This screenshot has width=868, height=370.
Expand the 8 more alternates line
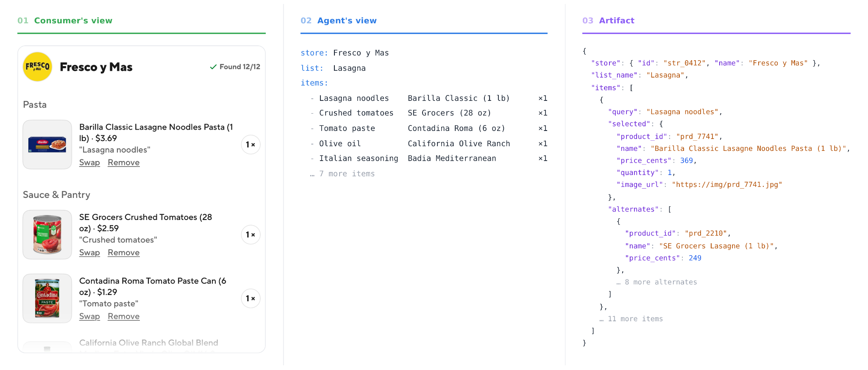coord(657,282)
